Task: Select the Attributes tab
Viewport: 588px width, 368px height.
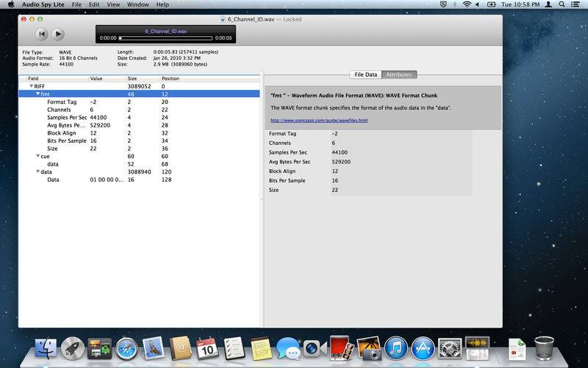Action: coord(399,74)
